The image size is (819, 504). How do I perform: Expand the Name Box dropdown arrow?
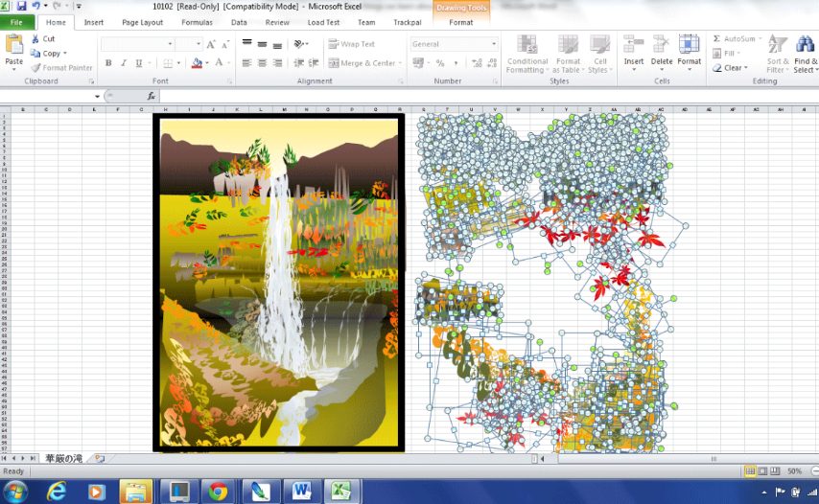tap(98, 96)
